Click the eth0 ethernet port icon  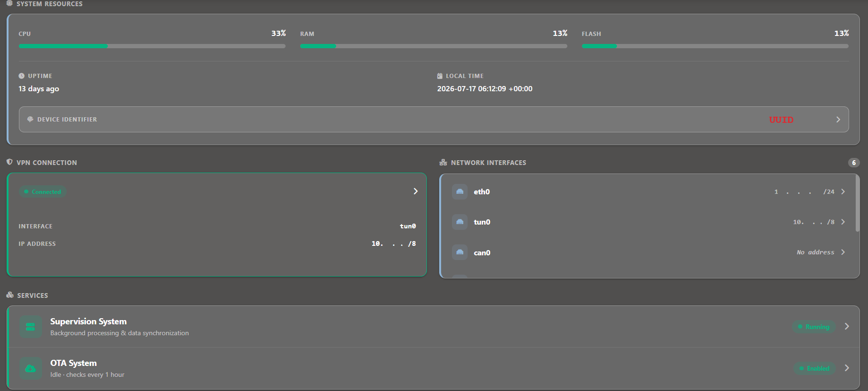pyautogui.click(x=460, y=191)
